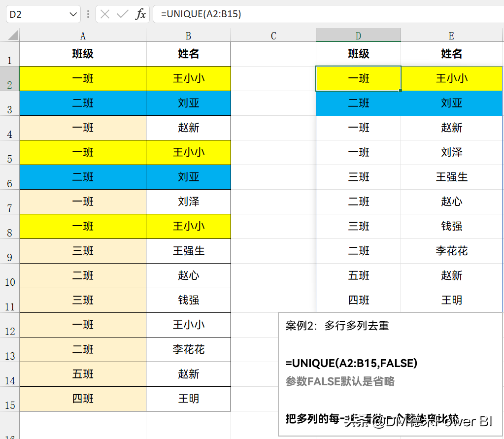Image resolution: width=504 pixels, height=439 pixels.
Task: Select column A header
Action: (x=83, y=35)
